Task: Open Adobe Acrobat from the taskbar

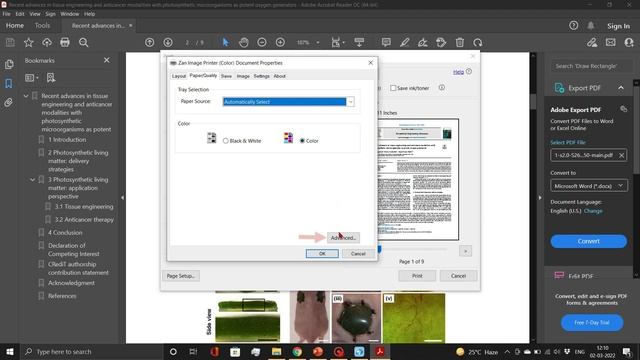Action: click(380, 351)
